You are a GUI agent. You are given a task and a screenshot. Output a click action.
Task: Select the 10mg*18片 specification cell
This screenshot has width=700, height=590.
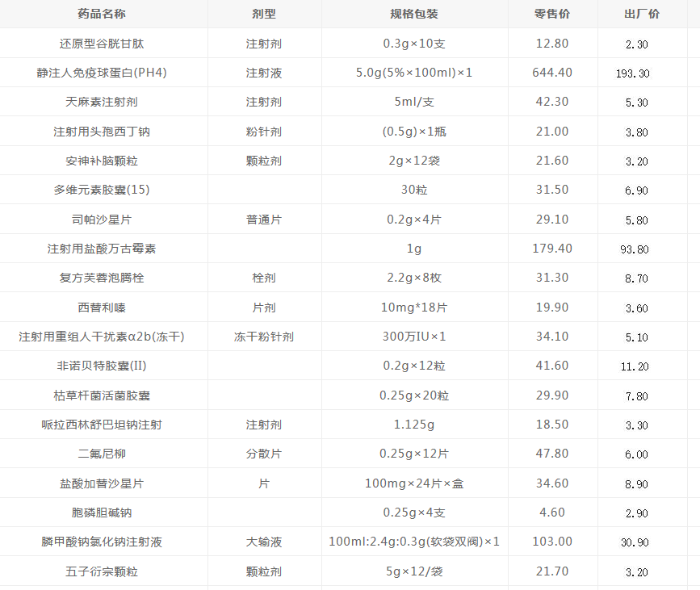coord(414,308)
